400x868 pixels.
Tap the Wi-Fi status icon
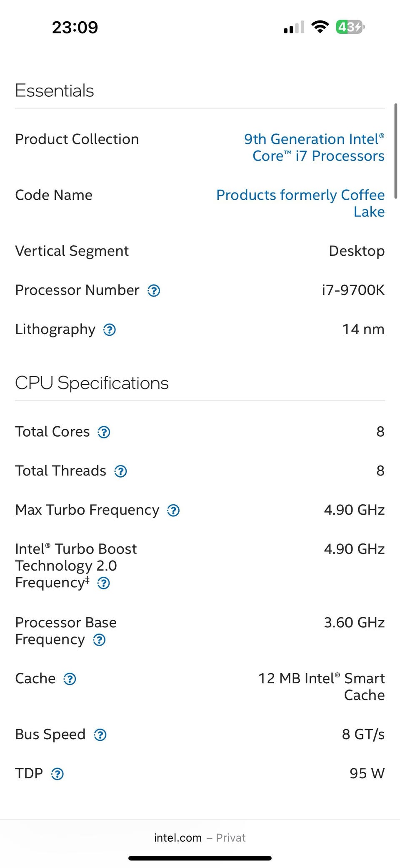point(320,28)
